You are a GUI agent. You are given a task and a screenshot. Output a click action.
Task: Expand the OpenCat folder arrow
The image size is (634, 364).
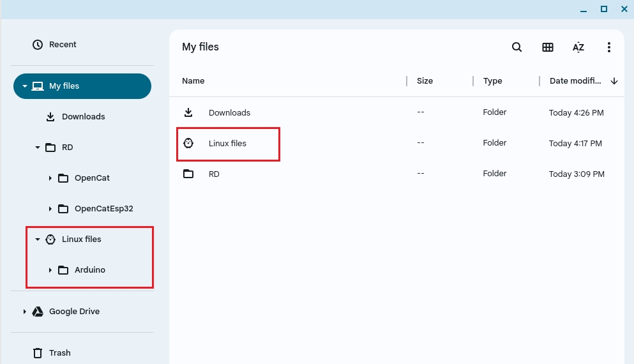coord(50,178)
